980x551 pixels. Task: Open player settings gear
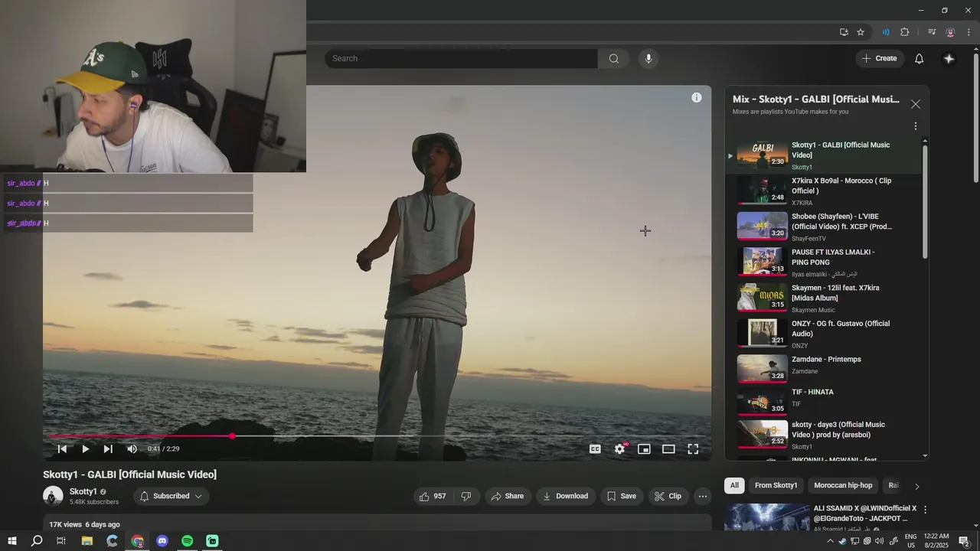619,449
